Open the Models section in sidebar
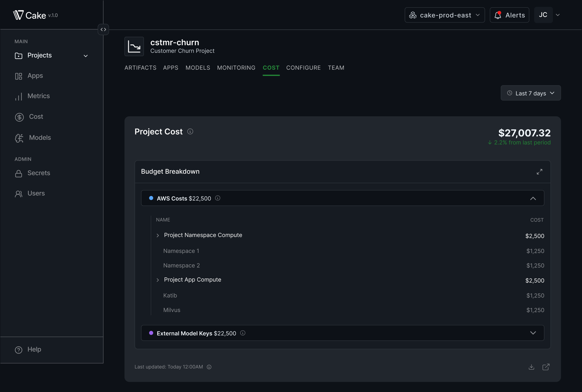 (40, 138)
